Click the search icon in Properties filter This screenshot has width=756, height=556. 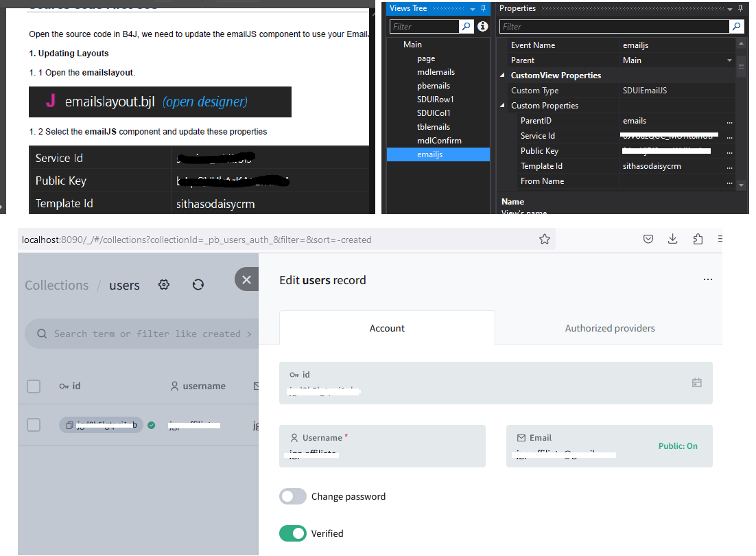[736, 27]
